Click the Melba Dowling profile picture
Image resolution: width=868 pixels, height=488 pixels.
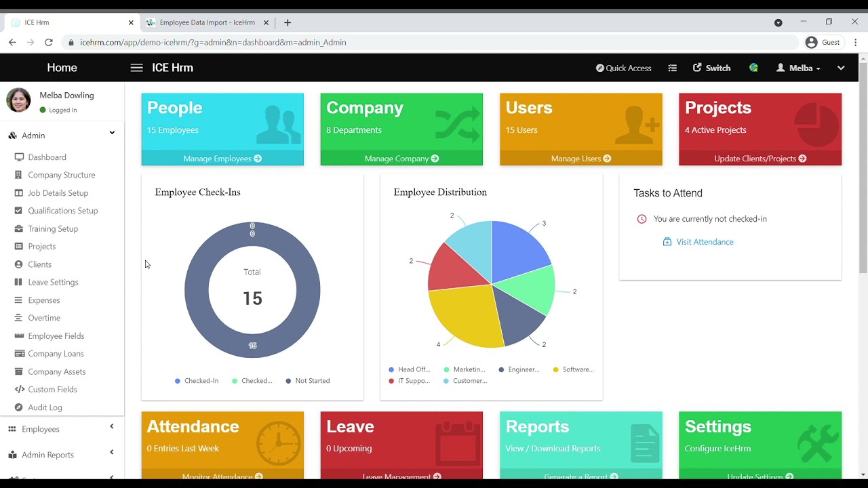point(18,100)
